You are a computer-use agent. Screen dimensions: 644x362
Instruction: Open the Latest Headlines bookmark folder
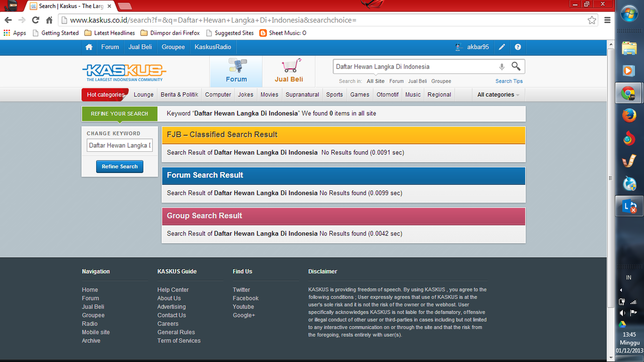tap(110, 33)
